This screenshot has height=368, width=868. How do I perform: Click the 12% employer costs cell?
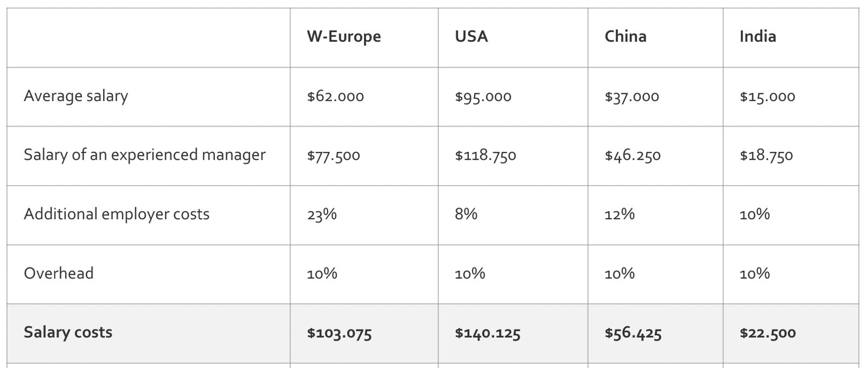click(620, 214)
